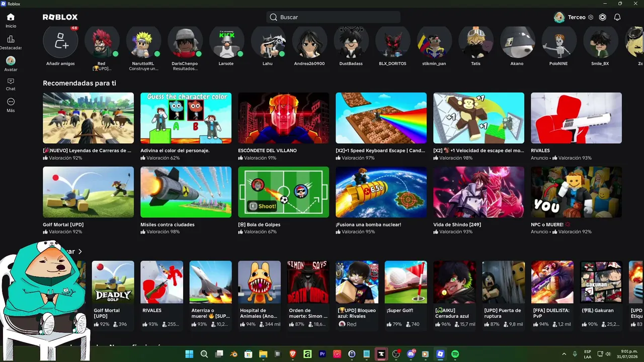
Task: Open the Chat sidebar icon
Action: click(x=11, y=81)
